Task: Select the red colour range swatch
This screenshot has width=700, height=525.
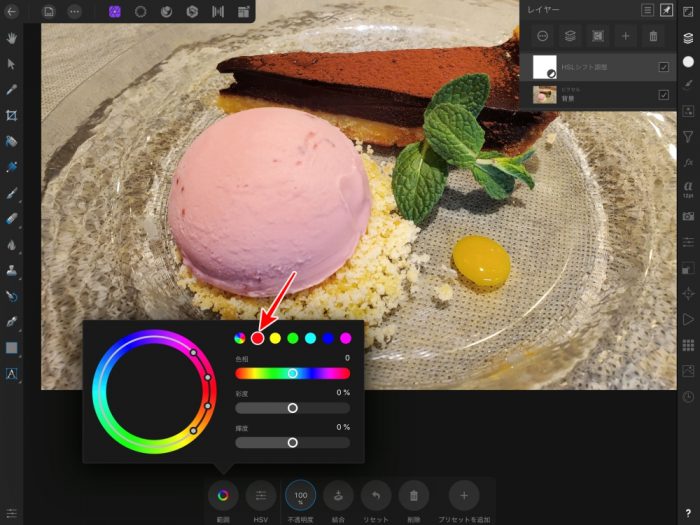Action: (257, 338)
